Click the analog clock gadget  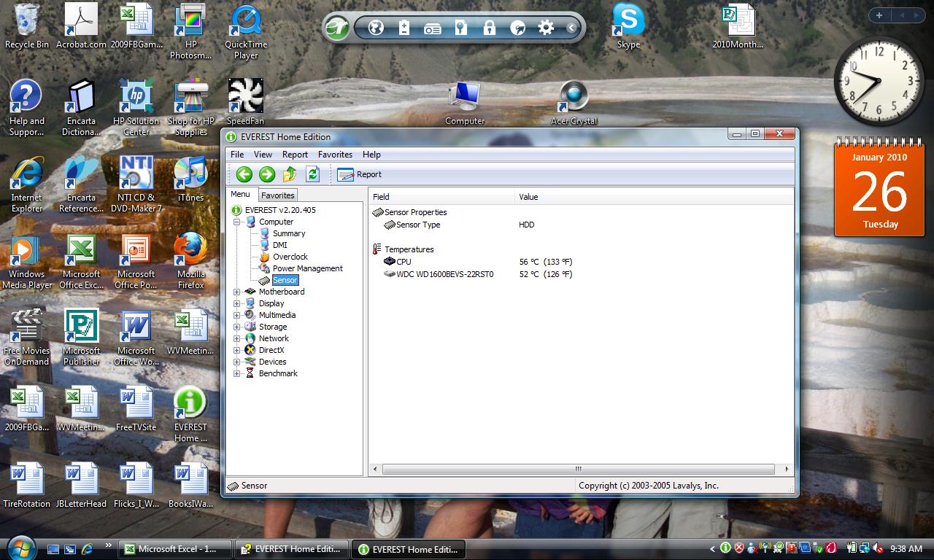click(x=879, y=80)
